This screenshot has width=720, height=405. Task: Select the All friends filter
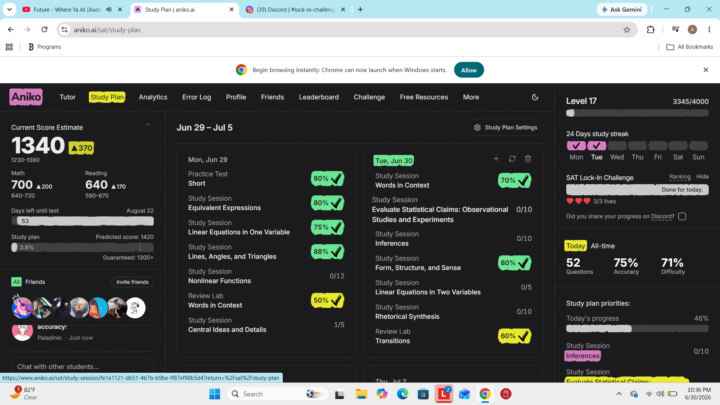click(16, 282)
